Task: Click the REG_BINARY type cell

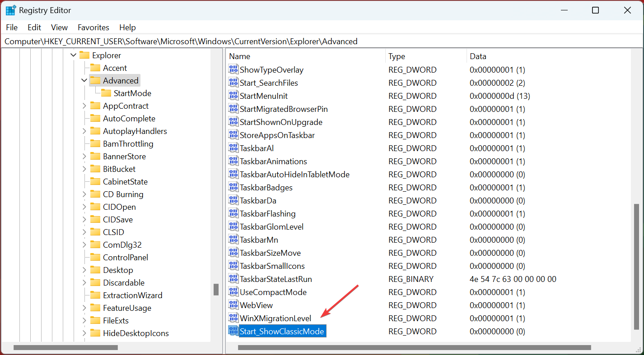Action: click(x=411, y=279)
